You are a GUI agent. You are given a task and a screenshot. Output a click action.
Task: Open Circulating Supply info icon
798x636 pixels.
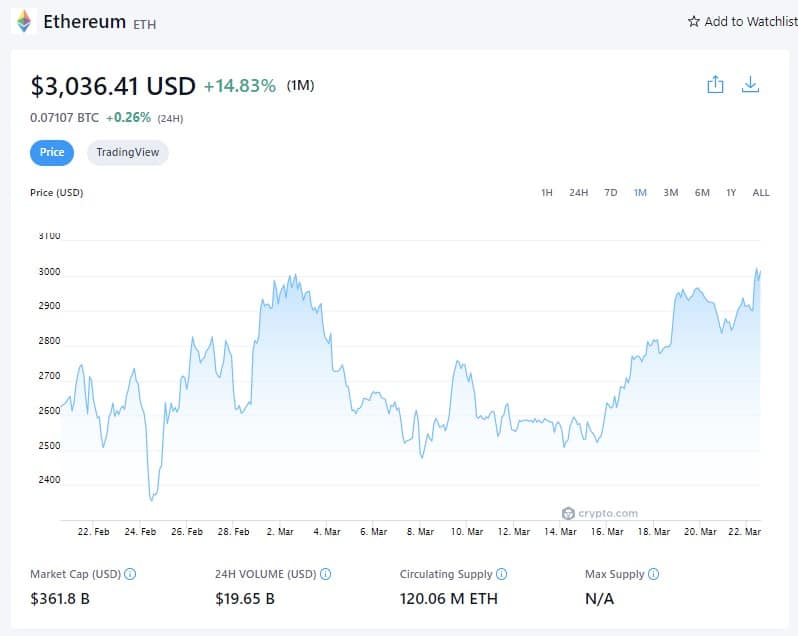click(x=501, y=574)
